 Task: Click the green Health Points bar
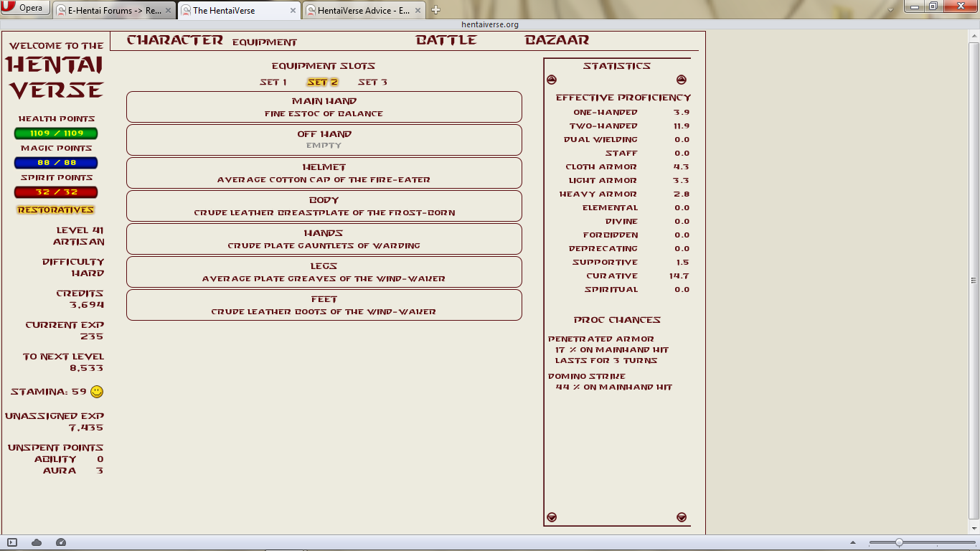56,133
